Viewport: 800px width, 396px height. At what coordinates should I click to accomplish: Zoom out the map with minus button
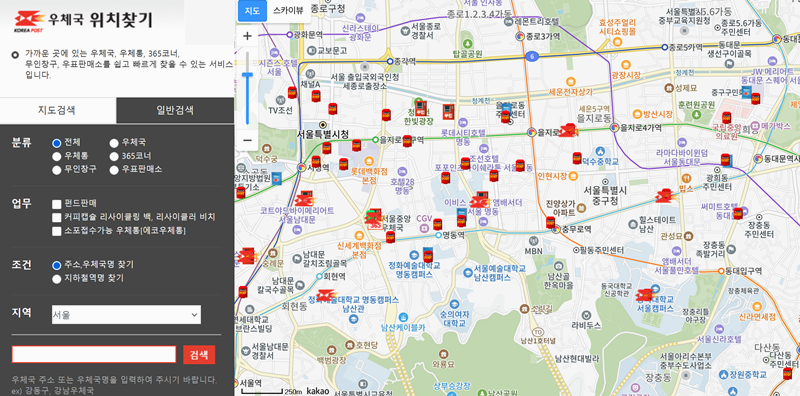247,140
